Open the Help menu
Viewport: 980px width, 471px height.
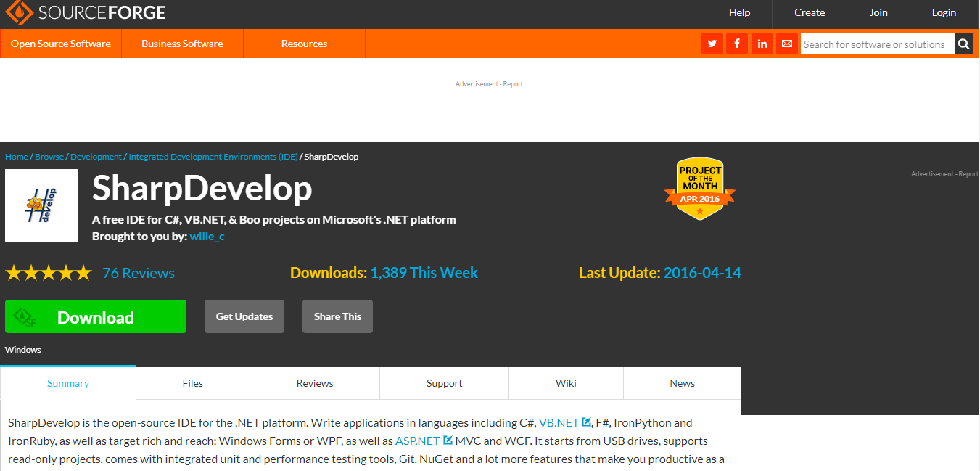click(739, 12)
